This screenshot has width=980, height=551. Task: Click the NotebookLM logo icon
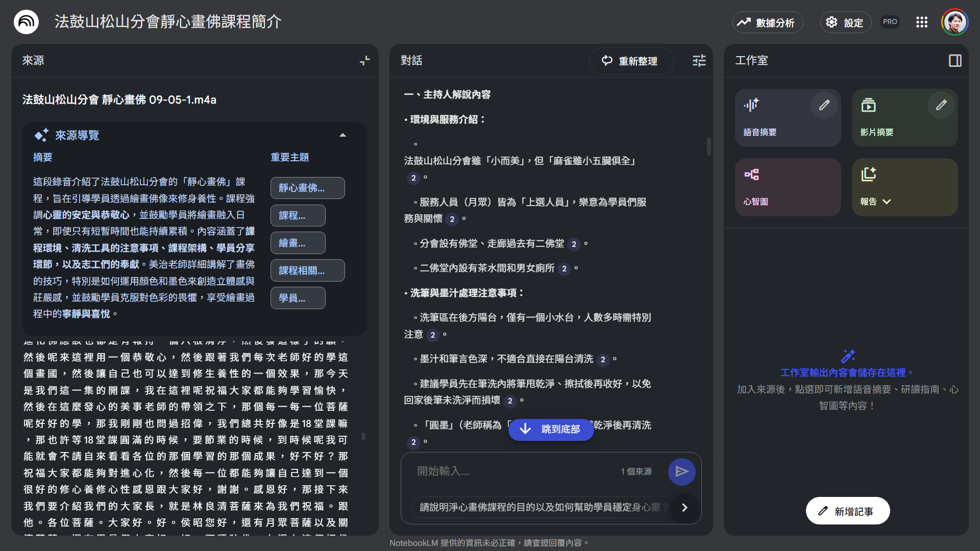26,22
